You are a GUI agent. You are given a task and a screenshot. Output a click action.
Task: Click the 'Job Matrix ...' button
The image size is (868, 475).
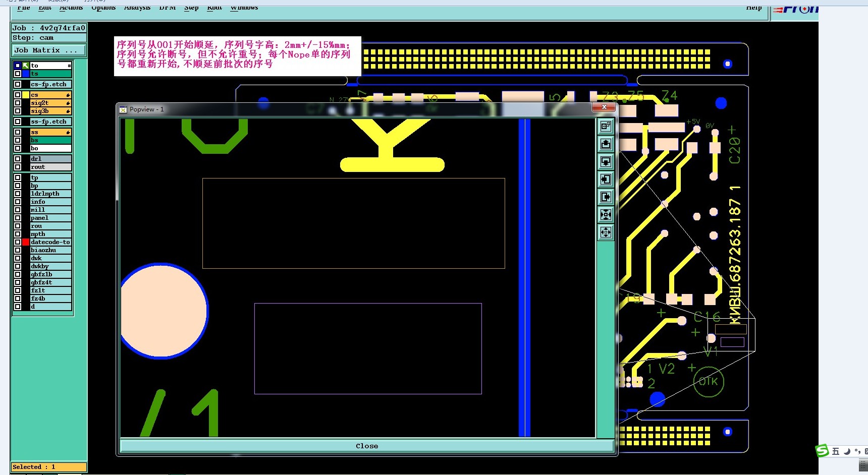pos(49,50)
